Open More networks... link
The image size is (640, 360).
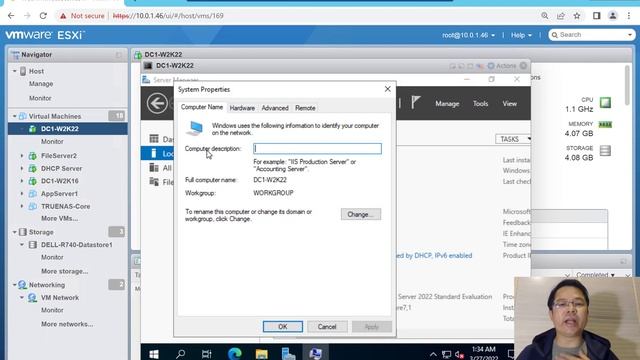(67, 324)
